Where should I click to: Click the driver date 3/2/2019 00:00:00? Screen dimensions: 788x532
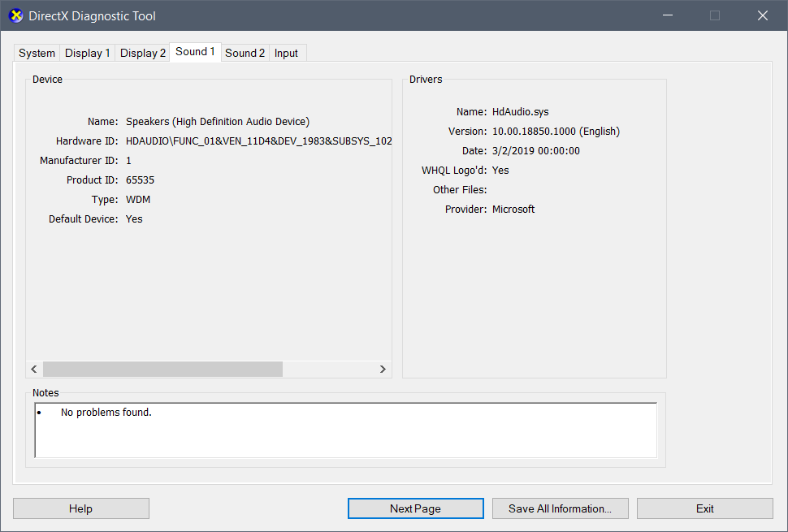pos(535,151)
